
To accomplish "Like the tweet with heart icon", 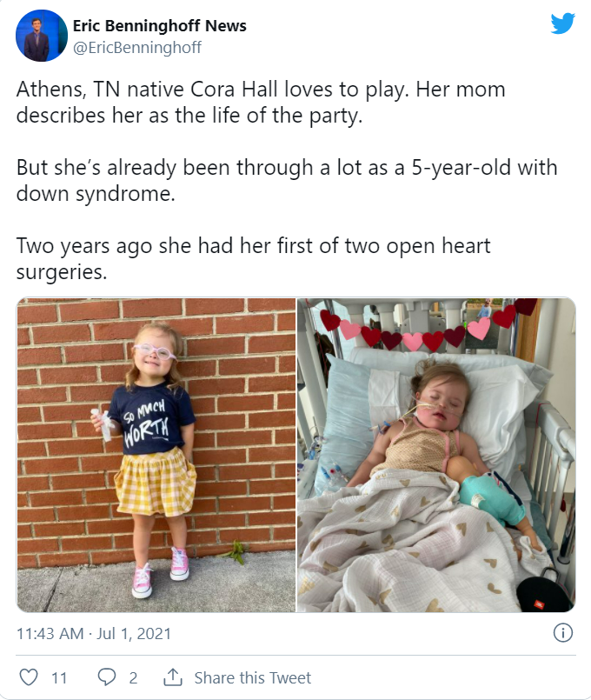I will coord(29,677).
